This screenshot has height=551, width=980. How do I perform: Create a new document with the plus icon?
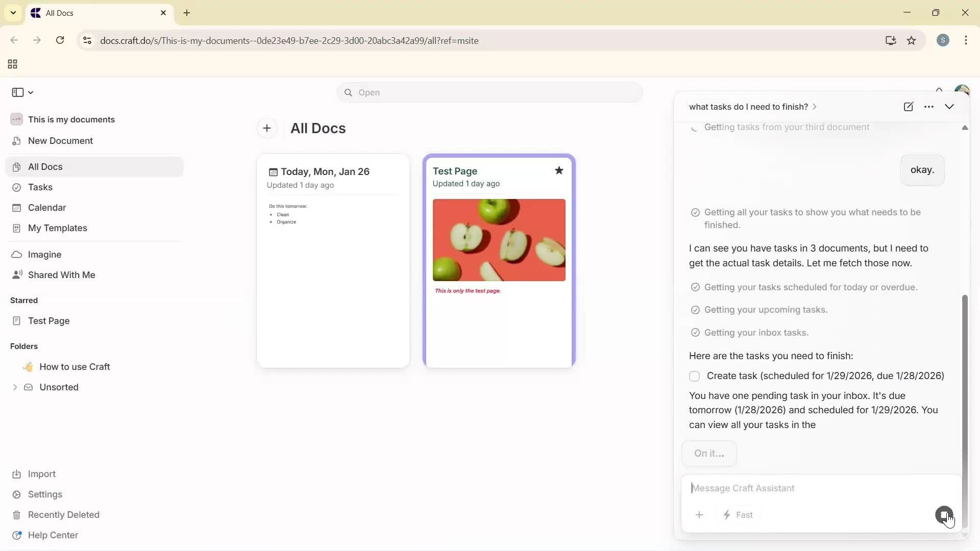point(267,128)
